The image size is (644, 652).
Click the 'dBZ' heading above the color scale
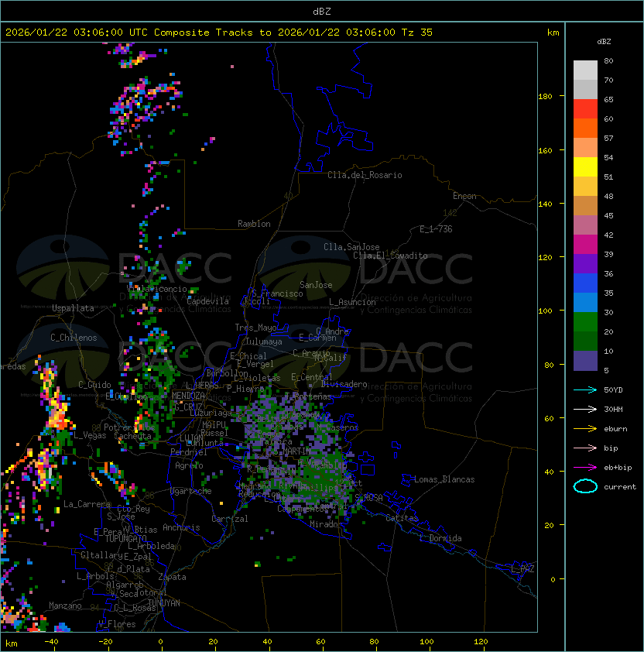click(604, 42)
